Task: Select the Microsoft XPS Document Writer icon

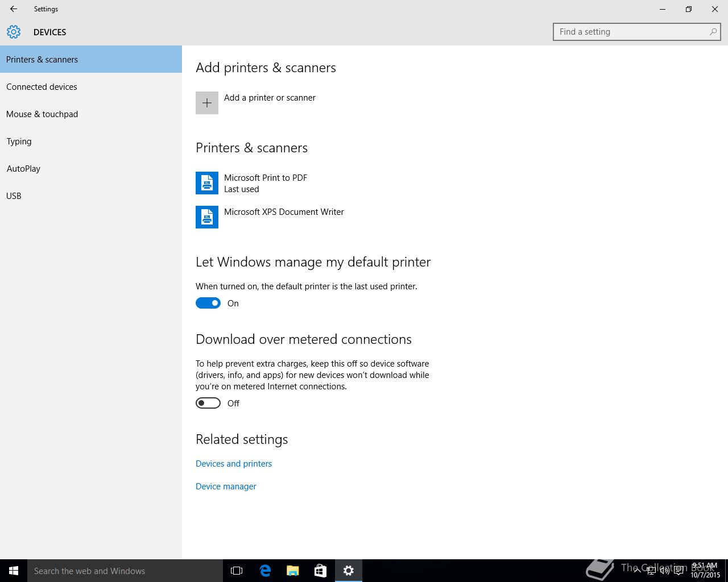Action: tap(207, 217)
